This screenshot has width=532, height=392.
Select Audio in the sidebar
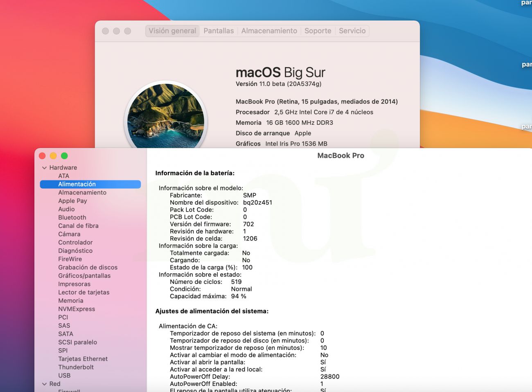pyautogui.click(x=66, y=209)
